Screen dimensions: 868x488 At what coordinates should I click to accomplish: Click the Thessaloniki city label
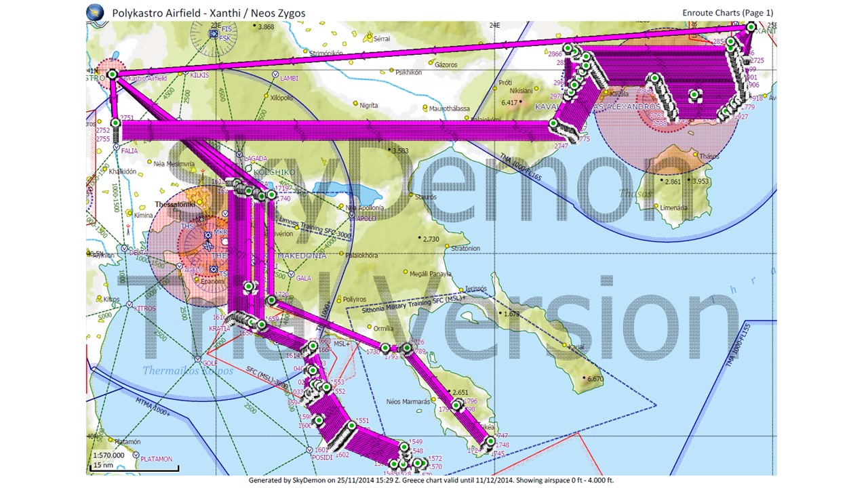coord(175,204)
